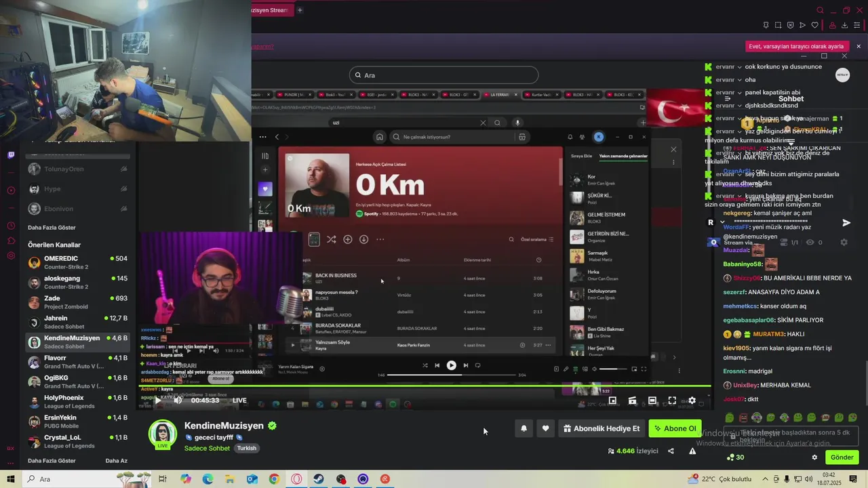Mute the Kick stream volume
Viewport: 868px width, 488px height.
pos(178,400)
